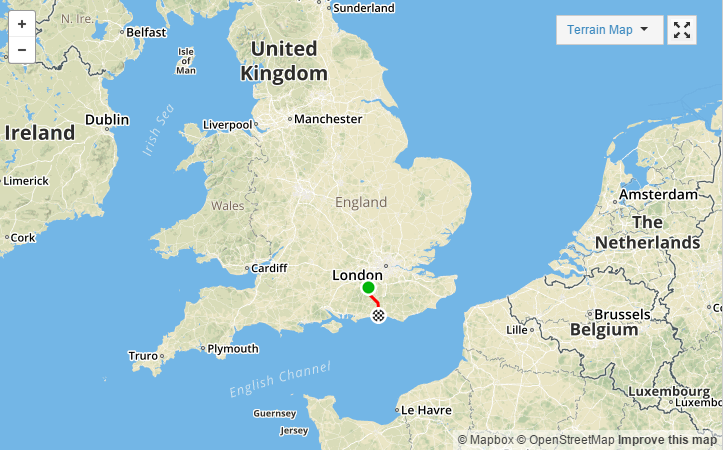Click the checkered finish flag marker
Image resolution: width=726 pixels, height=450 pixels.
378,316
